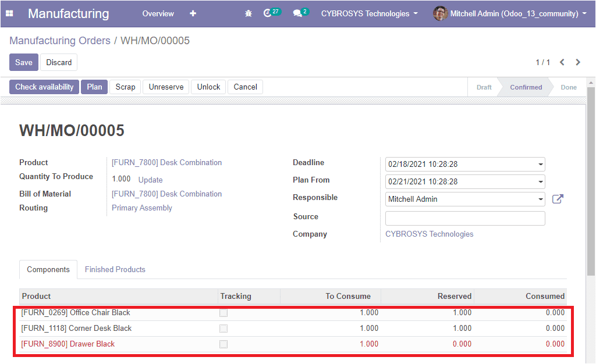Open Deadline date picker dropdown
Viewport: 596px width, 364px height.
(541, 165)
